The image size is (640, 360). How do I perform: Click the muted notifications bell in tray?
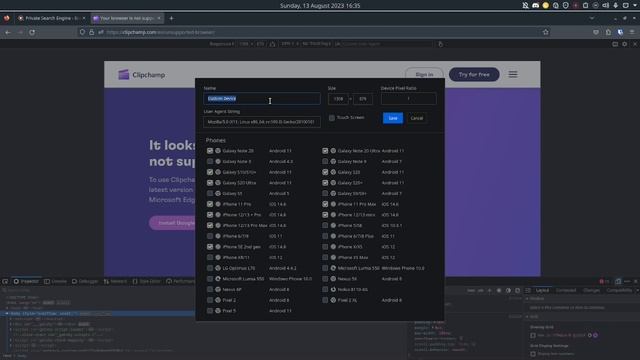click(x=526, y=6)
